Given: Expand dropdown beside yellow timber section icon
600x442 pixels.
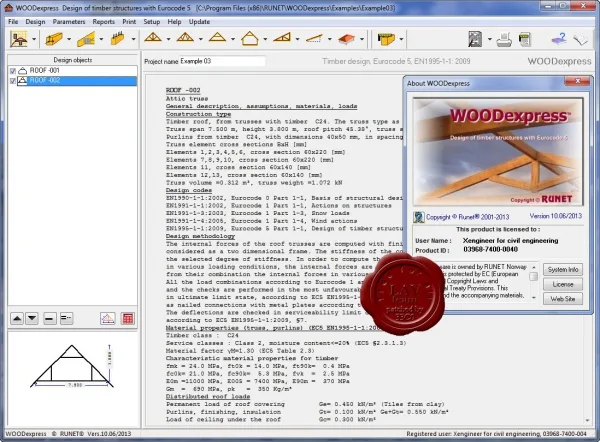Looking at the screenshot, I should click(401, 39).
